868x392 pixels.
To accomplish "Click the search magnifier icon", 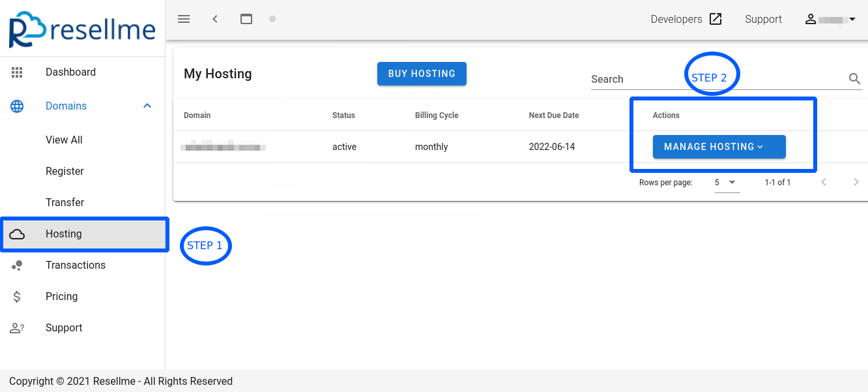I will click(x=855, y=79).
